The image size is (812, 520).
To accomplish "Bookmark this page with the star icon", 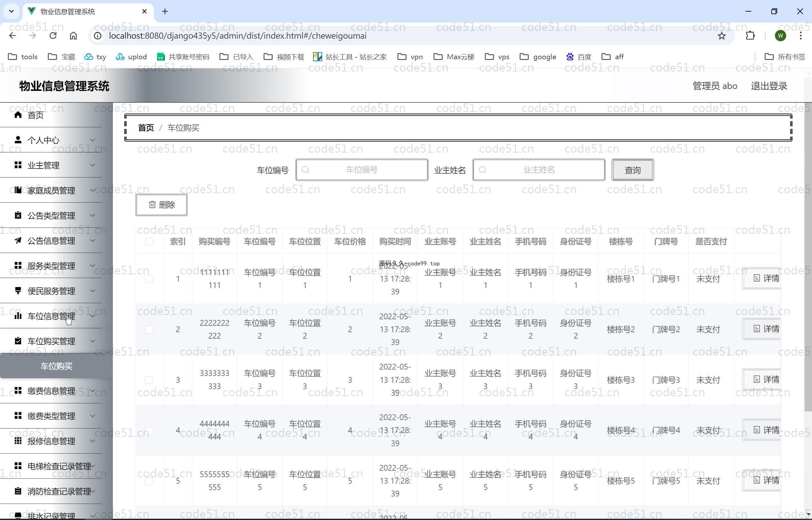I will pos(721,36).
